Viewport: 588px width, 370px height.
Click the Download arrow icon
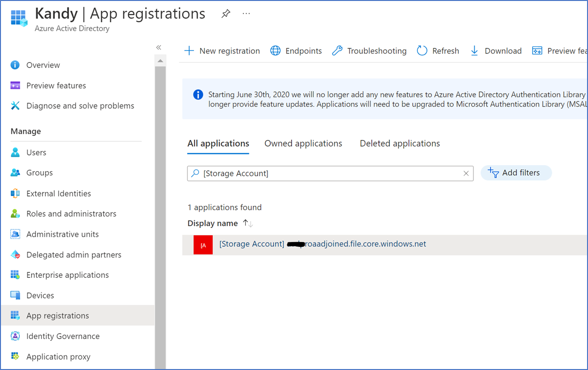pyautogui.click(x=474, y=51)
